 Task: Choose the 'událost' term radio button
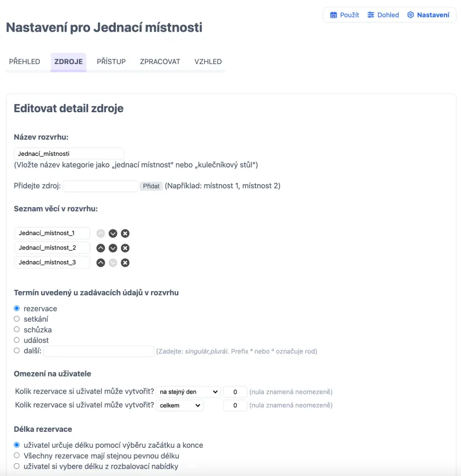tap(17, 340)
